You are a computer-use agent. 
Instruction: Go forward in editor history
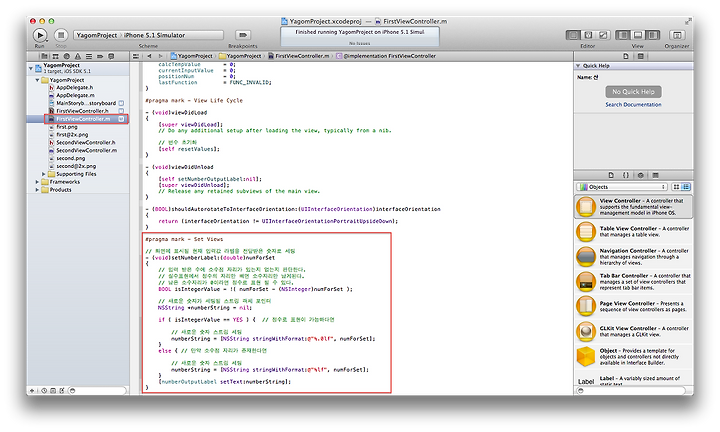[x=160, y=56]
